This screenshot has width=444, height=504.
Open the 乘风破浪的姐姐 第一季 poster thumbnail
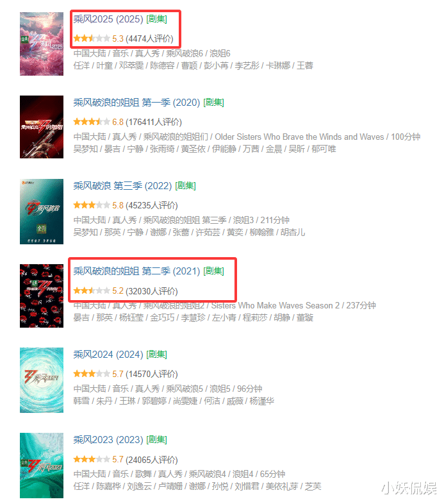[42, 127]
